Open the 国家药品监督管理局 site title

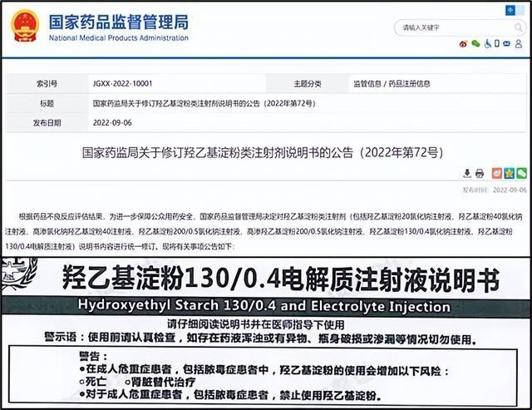pos(119,22)
